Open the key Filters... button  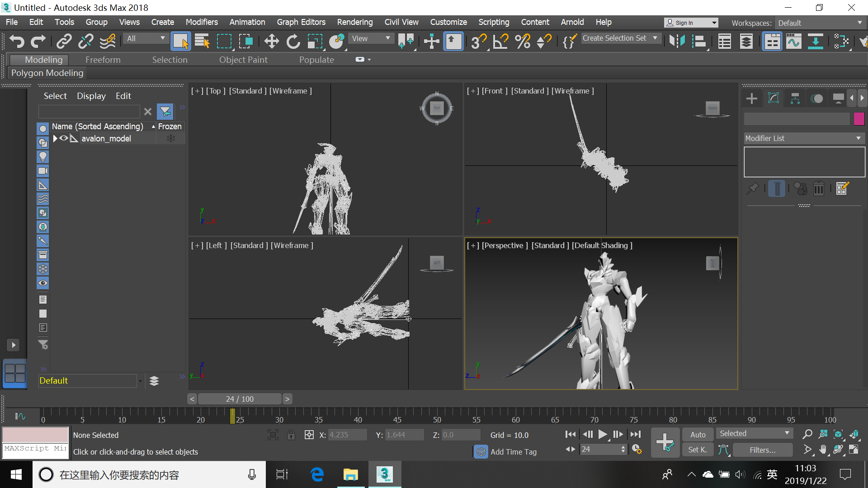763,450
